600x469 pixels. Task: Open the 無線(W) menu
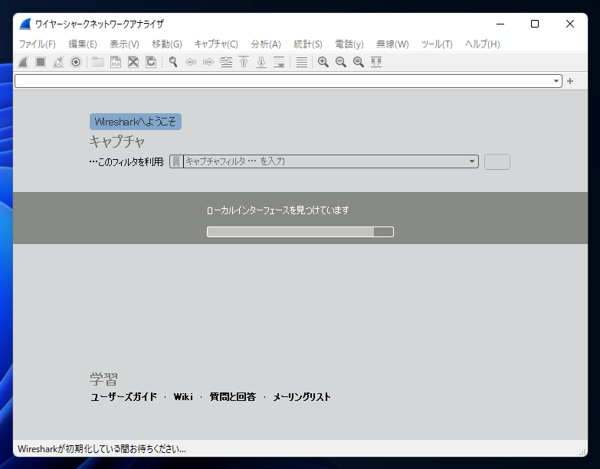pyautogui.click(x=393, y=44)
